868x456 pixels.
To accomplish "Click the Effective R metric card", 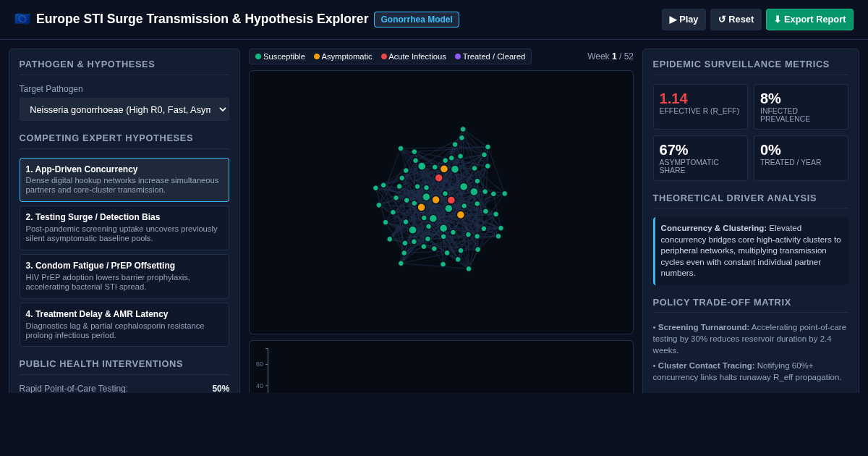I will (x=700, y=106).
